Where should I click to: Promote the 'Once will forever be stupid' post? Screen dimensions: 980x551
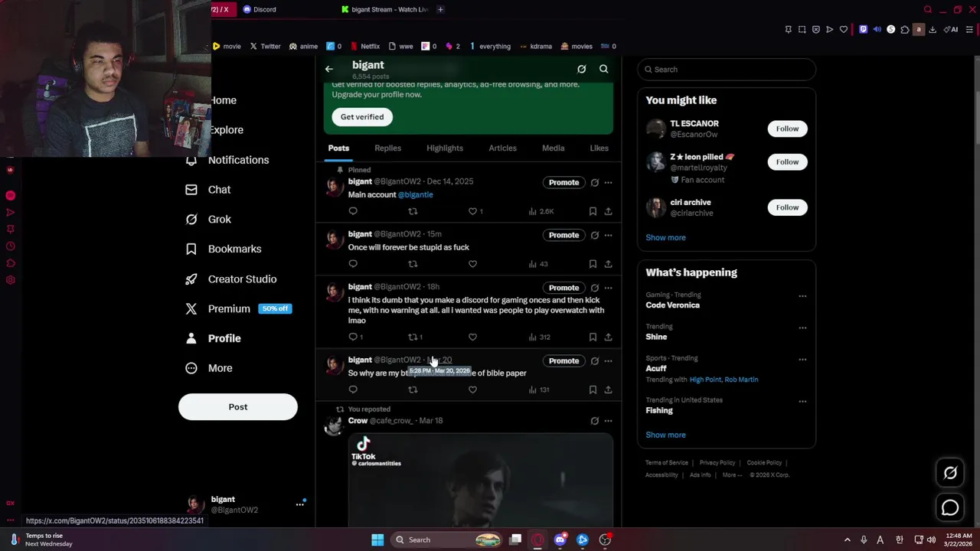[563, 235]
